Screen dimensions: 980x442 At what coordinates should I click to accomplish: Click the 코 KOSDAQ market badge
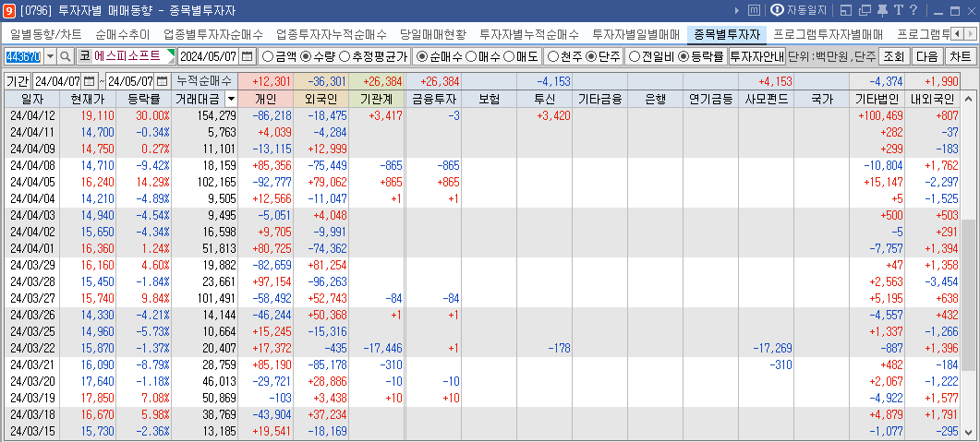(84, 57)
